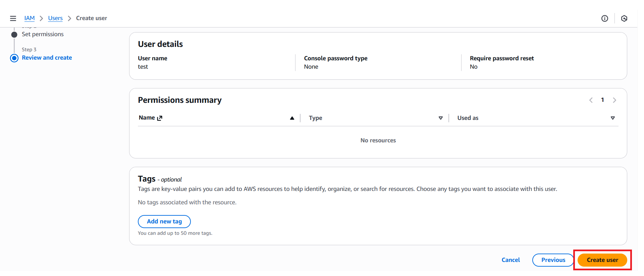Click page number 1 in pagination
This screenshot has height=276, width=644.
point(602,100)
